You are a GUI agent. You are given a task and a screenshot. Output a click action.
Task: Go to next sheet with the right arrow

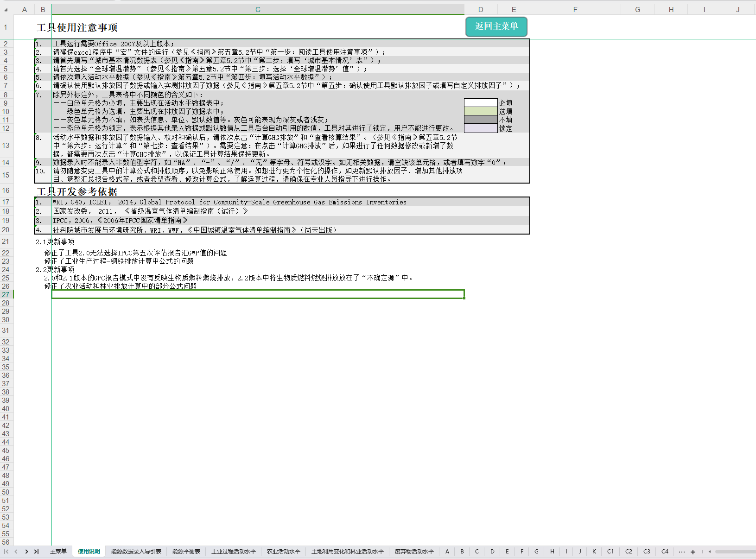coord(26,552)
